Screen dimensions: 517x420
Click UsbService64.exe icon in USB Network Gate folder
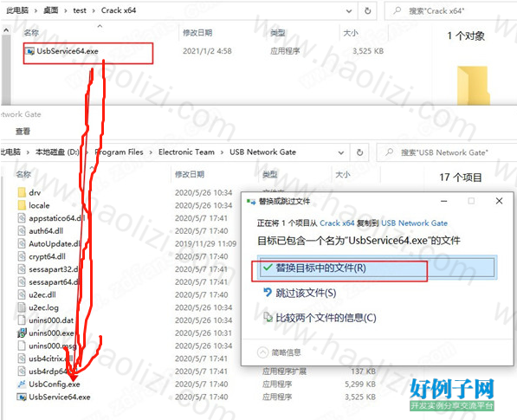click(22, 397)
